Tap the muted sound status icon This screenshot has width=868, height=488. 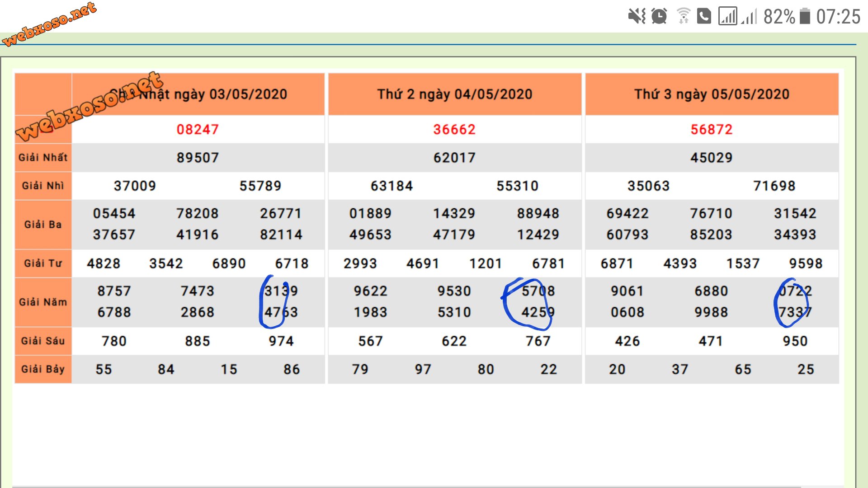[x=637, y=17]
